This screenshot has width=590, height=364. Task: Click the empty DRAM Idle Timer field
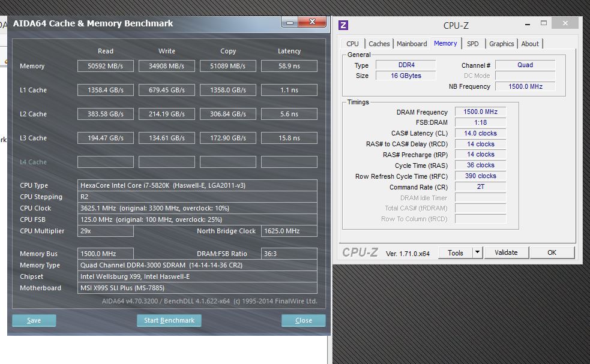coord(481,198)
